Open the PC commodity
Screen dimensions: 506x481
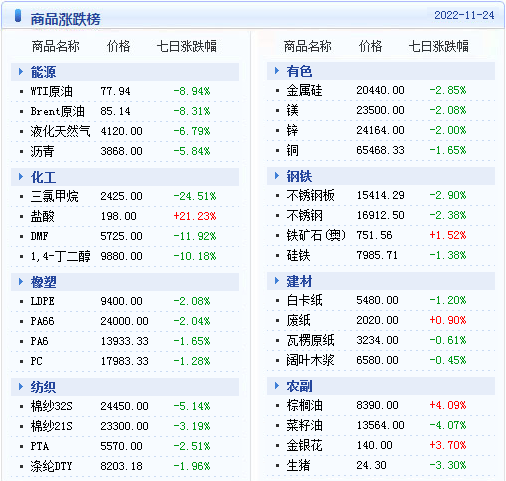pyautogui.click(x=36, y=361)
